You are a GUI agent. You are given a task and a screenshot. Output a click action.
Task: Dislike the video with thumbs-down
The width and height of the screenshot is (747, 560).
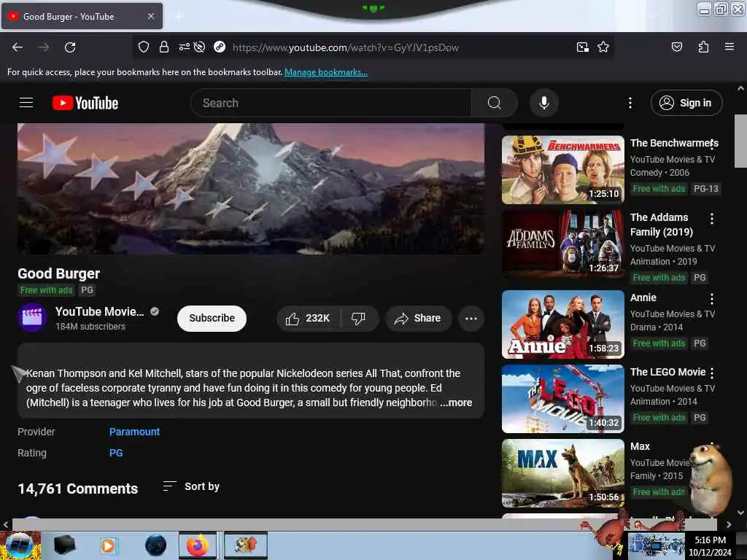point(359,318)
